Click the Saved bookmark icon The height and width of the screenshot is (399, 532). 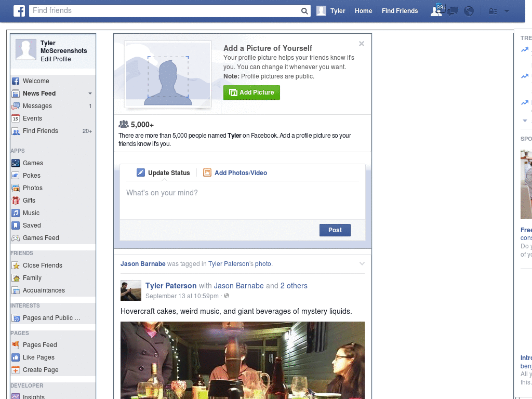click(16, 225)
